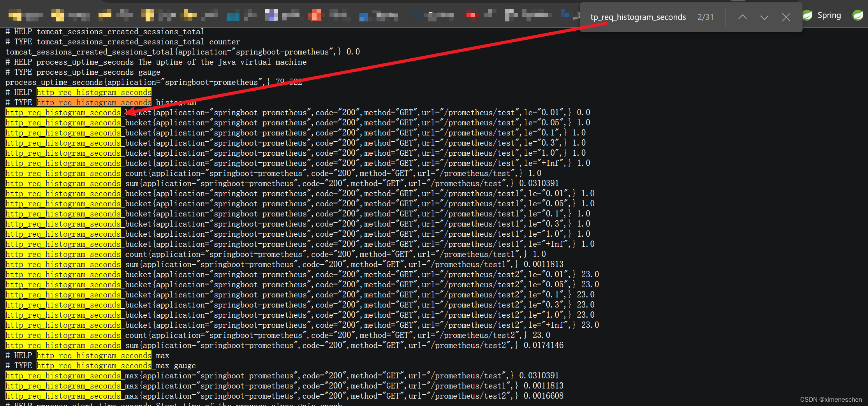The width and height of the screenshot is (868, 406).
Task: Click the TYPE tomcat_sessions_created_sessions_total counter line
Action: click(123, 42)
